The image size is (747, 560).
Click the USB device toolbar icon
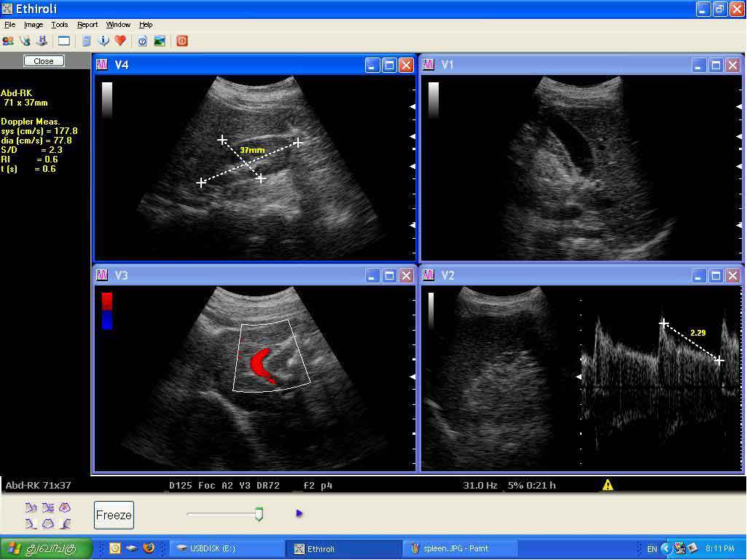[x=42, y=41]
